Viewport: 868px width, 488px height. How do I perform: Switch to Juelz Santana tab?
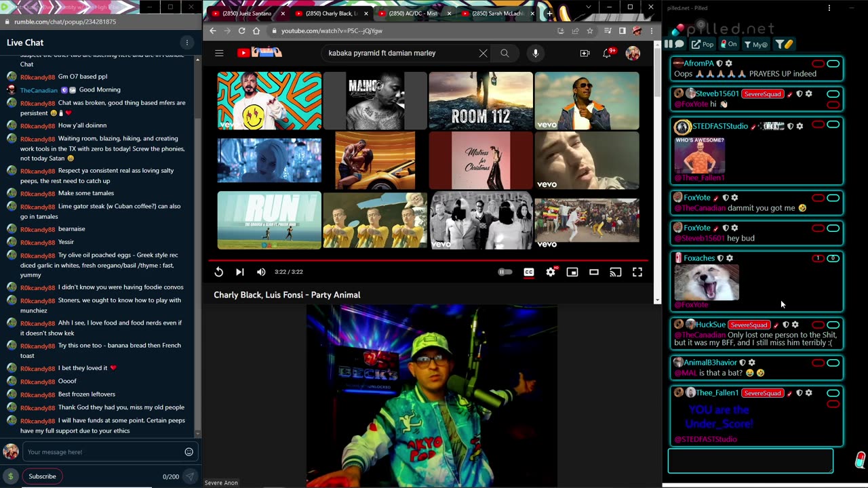tap(244, 13)
